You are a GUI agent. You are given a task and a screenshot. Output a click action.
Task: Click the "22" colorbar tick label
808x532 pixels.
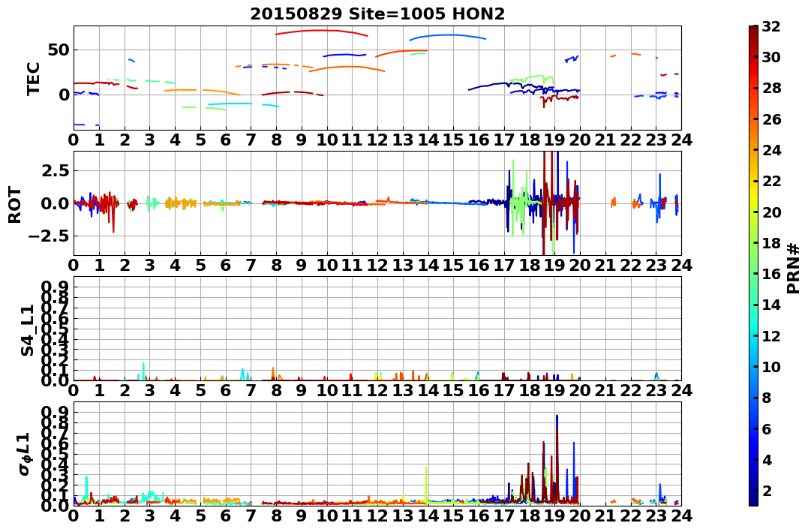pyautogui.click(x=771, y=181)
